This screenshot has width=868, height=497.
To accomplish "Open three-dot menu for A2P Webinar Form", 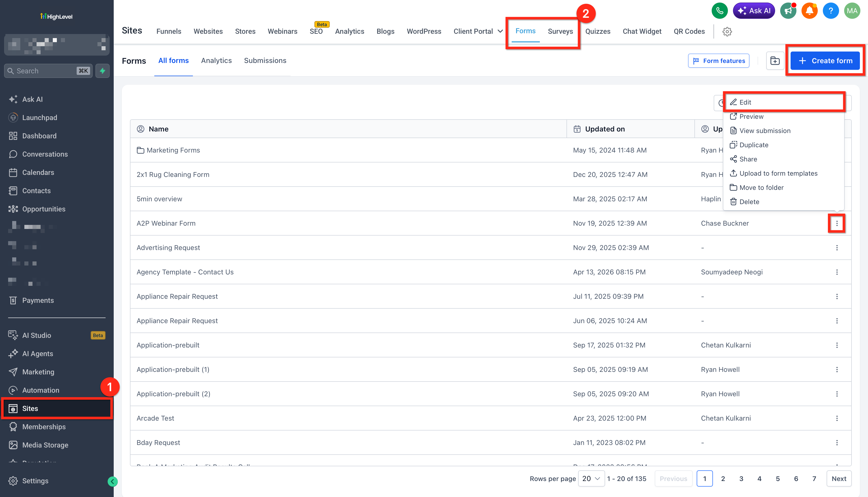I will [x=837, y=223].
